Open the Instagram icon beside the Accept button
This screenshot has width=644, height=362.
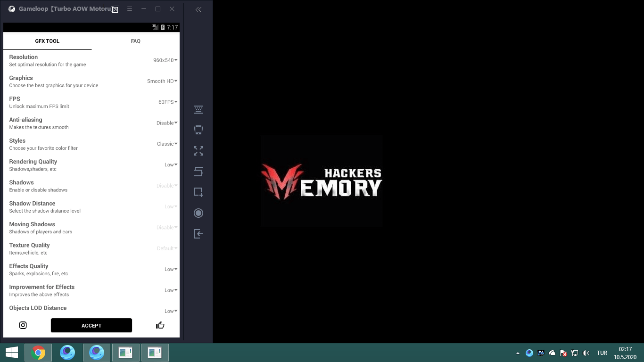pos(23,325)
